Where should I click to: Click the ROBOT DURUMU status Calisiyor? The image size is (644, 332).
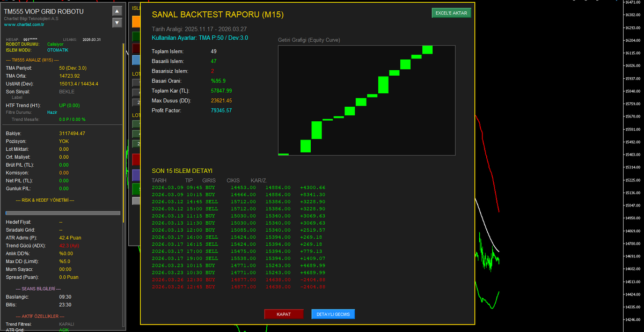pos(55,44)
